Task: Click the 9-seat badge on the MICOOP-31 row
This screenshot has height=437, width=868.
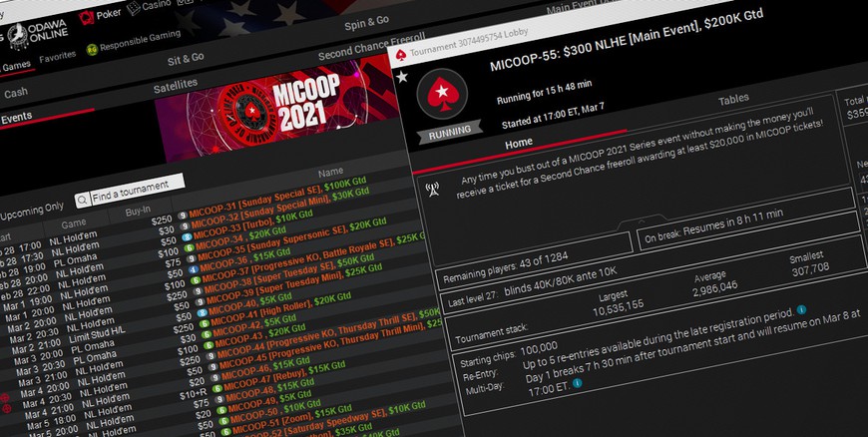Action: tap(183, 216)
